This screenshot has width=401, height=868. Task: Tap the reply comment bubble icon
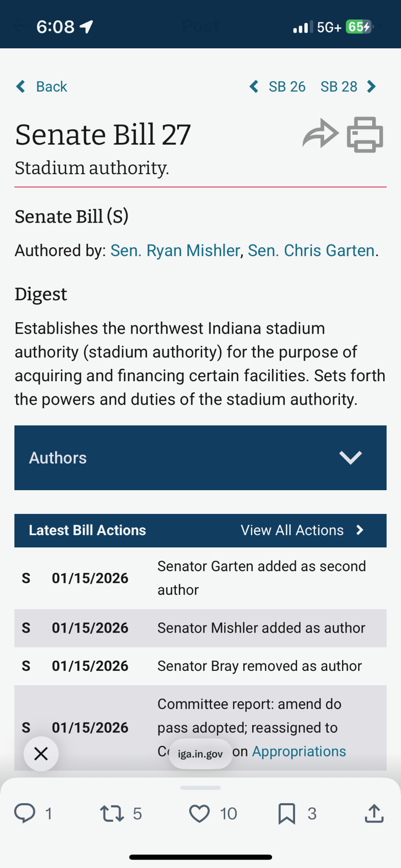pos(25,813)
